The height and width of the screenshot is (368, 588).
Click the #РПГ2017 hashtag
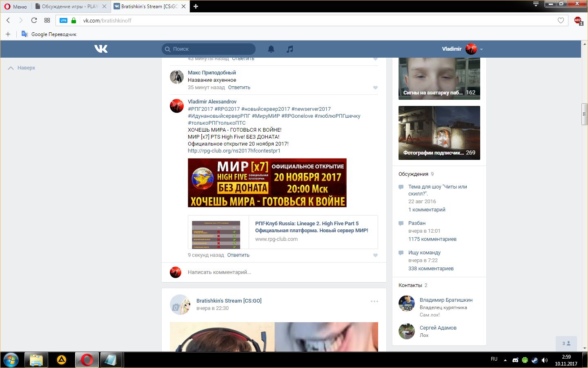[200, 109]
